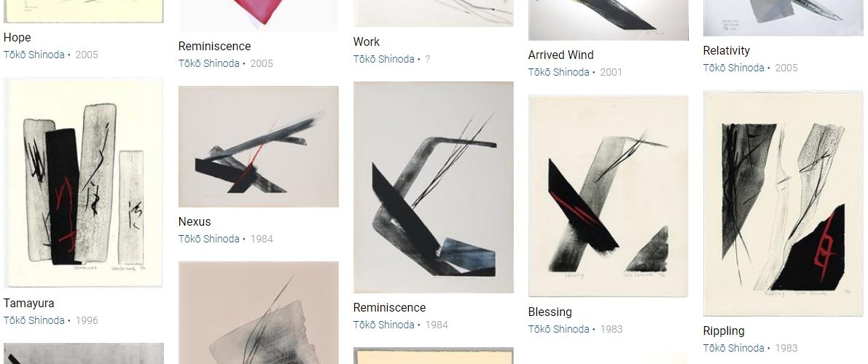Open Tōkō Shinoda artist link under Hope
This screenshot has height=364, width=868.
tap(34, 55)
